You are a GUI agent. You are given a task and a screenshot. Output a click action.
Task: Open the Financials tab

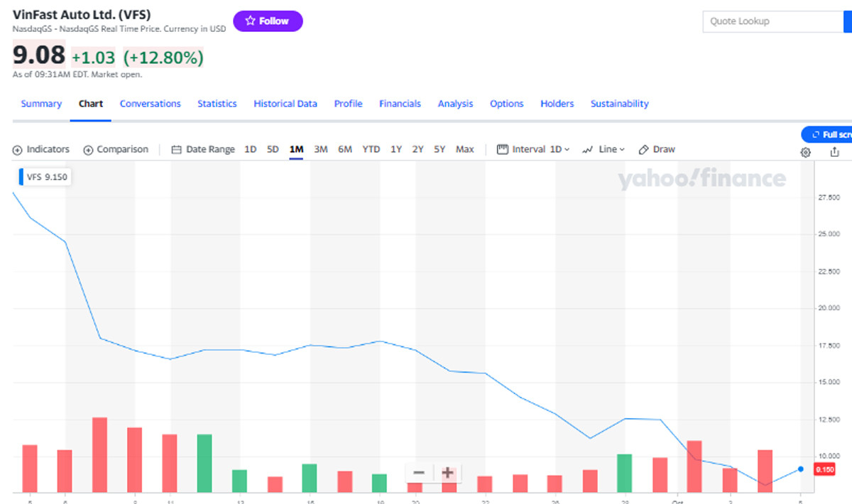(x=400, y=104)
